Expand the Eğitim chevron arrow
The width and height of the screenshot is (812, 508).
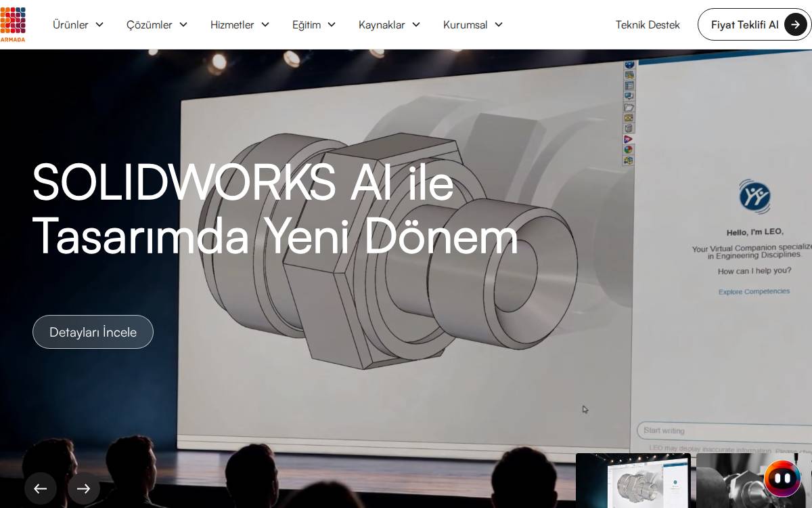pos(332,24)
